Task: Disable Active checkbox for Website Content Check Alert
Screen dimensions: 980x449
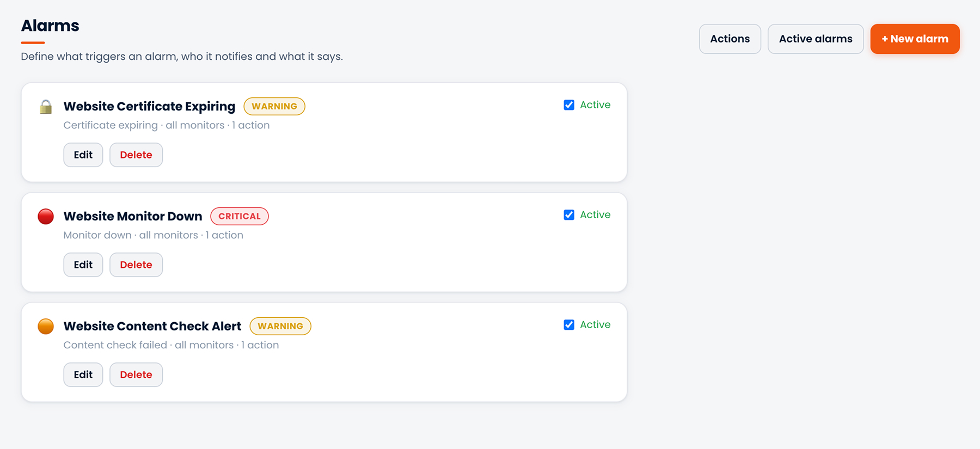Action: tap(569, 325)
